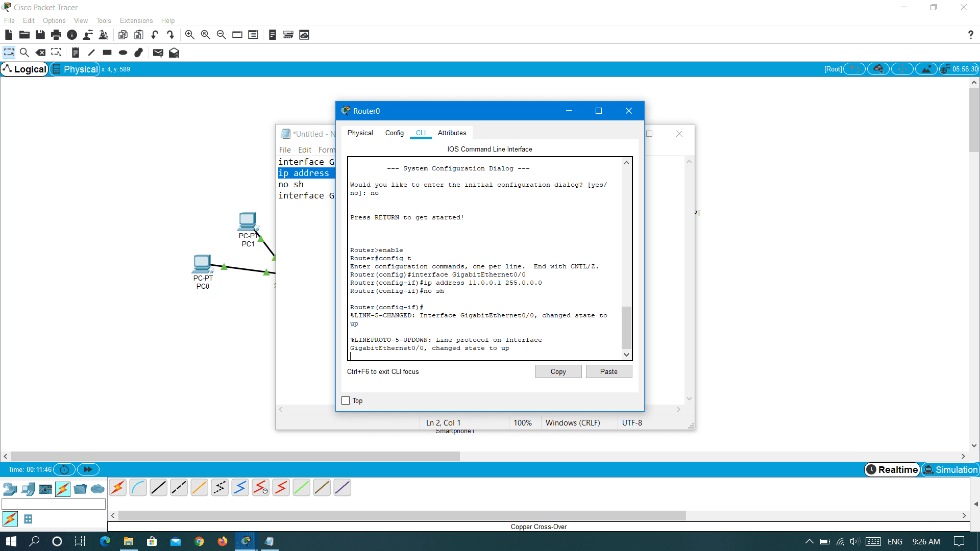Image resolution: width=980 pixels, height=551 pixels.
Task: Open the Tools menu
Action: pyautogui.click(x=104, y=20)
